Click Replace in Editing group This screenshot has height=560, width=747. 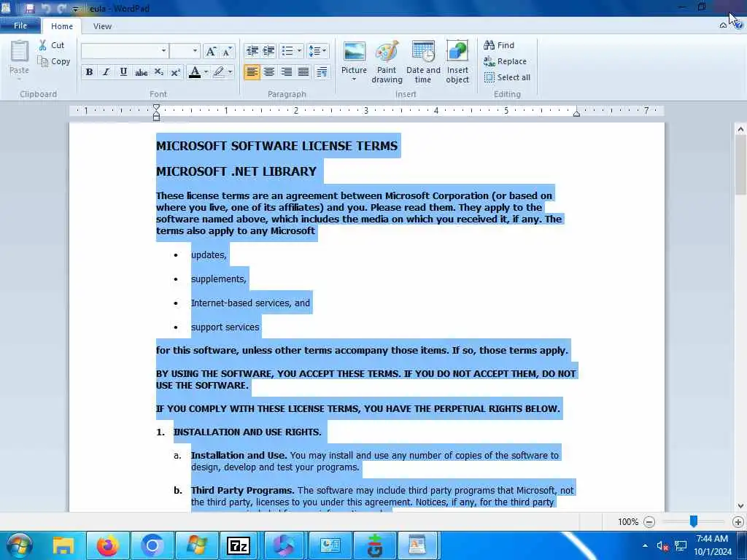[x=505, y=61]
